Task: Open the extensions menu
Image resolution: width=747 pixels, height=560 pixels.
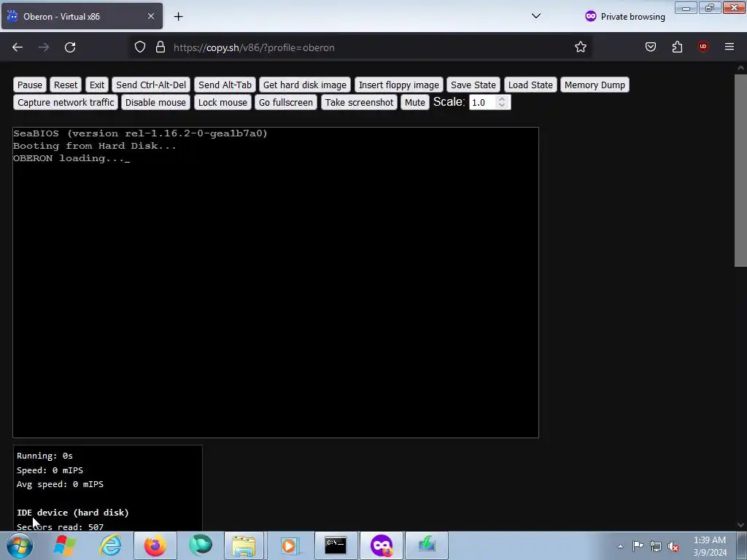Action: point(677,47)
